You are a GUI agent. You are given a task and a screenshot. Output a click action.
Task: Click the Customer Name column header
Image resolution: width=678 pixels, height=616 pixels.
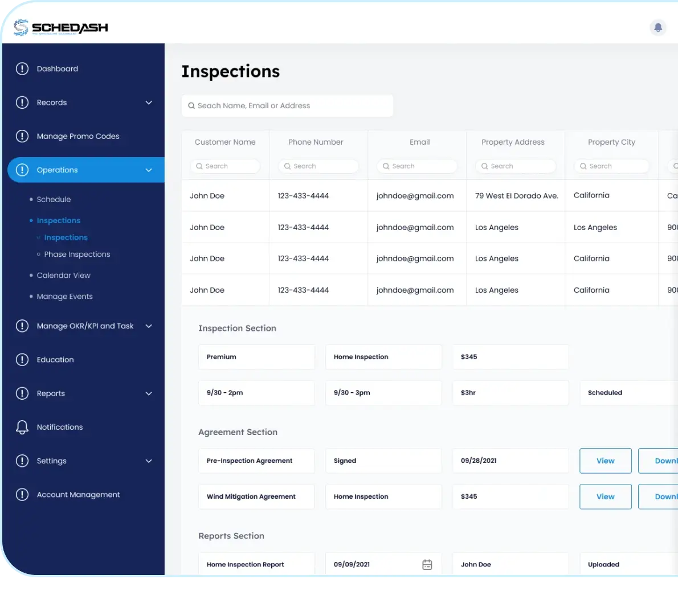225,142
